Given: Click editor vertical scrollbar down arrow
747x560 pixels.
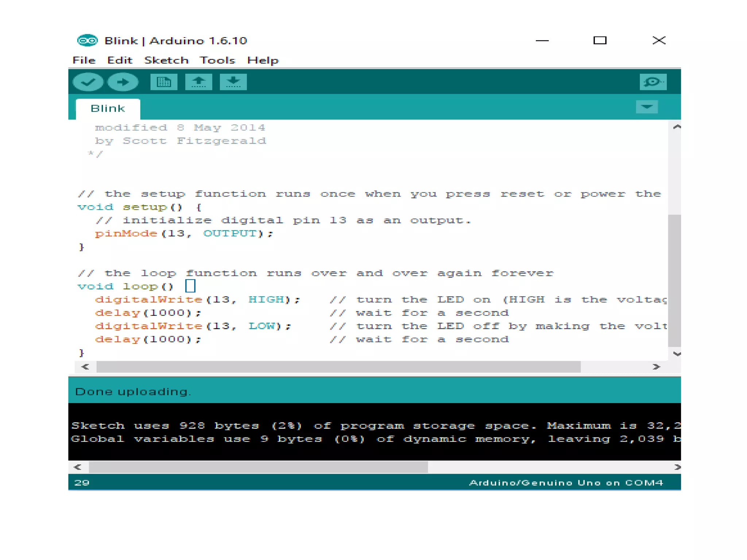Looking at the screenshot, I should 677,354.
